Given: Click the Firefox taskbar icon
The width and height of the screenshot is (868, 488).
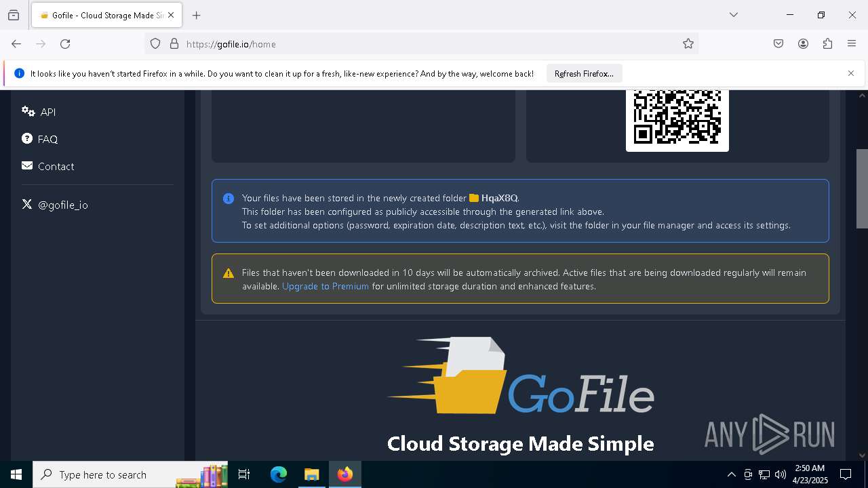Looking at the screenshot, I should 344,474.
